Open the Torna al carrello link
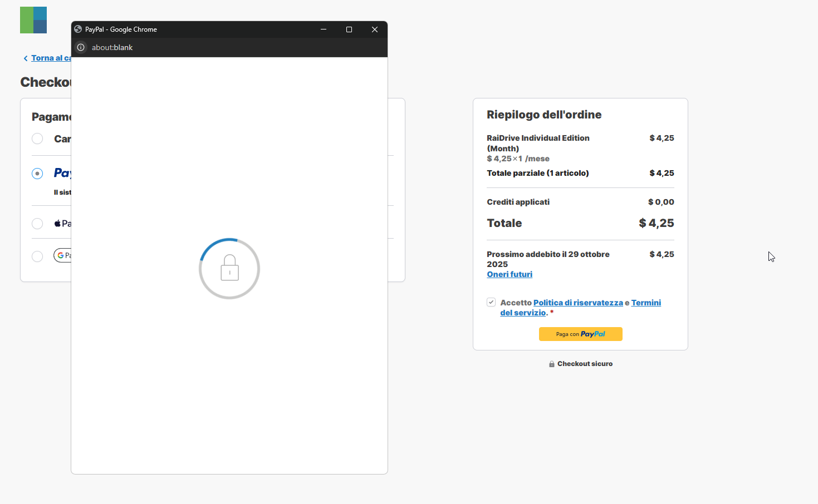 (51, 58)
